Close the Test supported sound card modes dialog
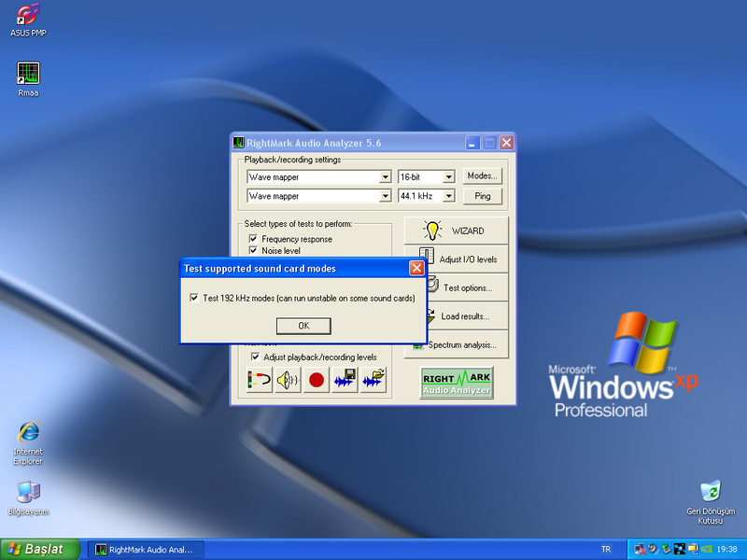Viewport: 747px width, 560px height. pos(416,269)
